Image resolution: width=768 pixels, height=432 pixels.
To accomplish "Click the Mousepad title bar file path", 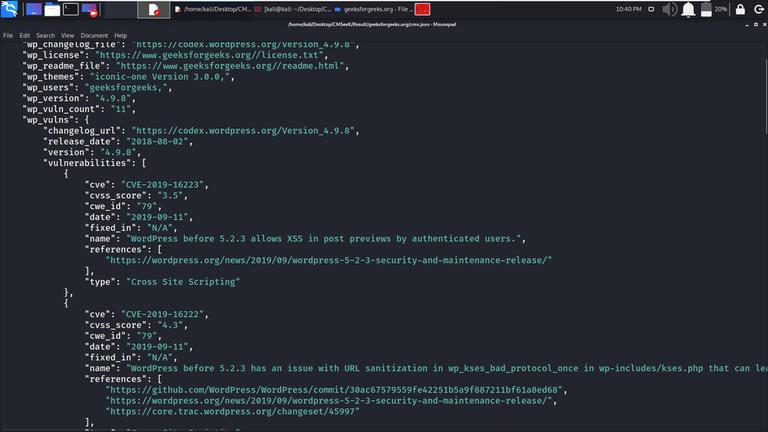I will pos(372,24).
